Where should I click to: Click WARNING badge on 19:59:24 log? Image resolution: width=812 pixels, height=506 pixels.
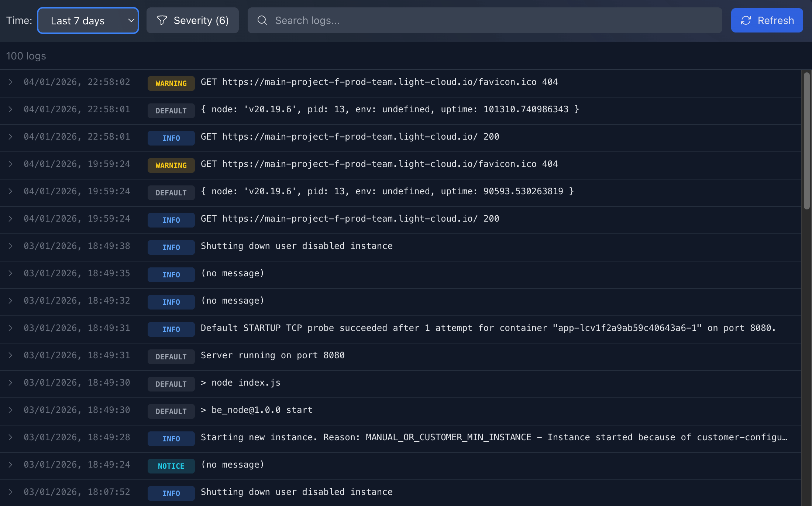click(171, 165)
